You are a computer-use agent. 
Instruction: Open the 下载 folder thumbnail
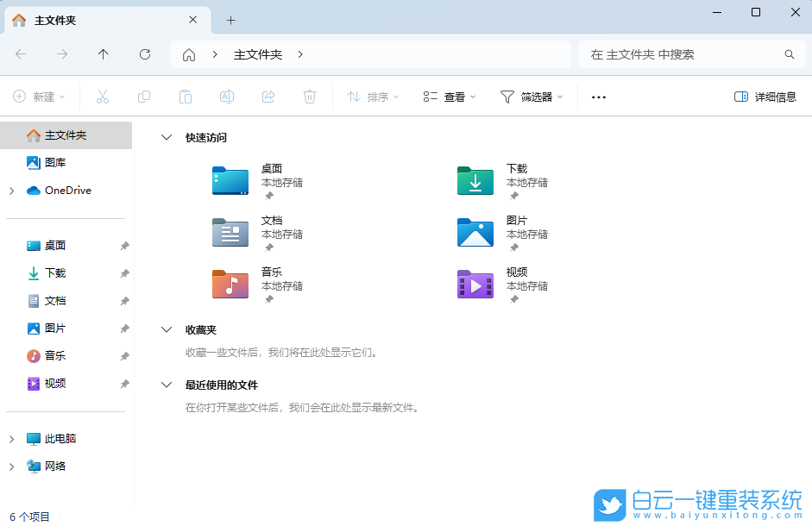(x=475, y=180)
